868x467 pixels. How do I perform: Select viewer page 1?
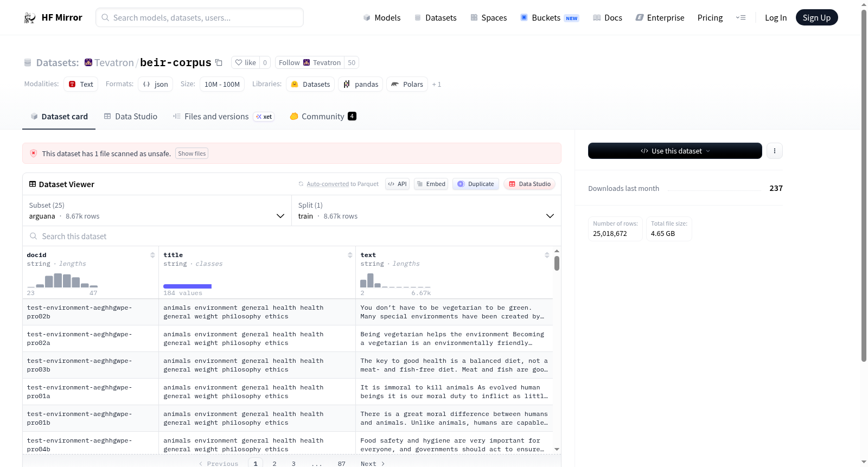[x=256, y=463]
